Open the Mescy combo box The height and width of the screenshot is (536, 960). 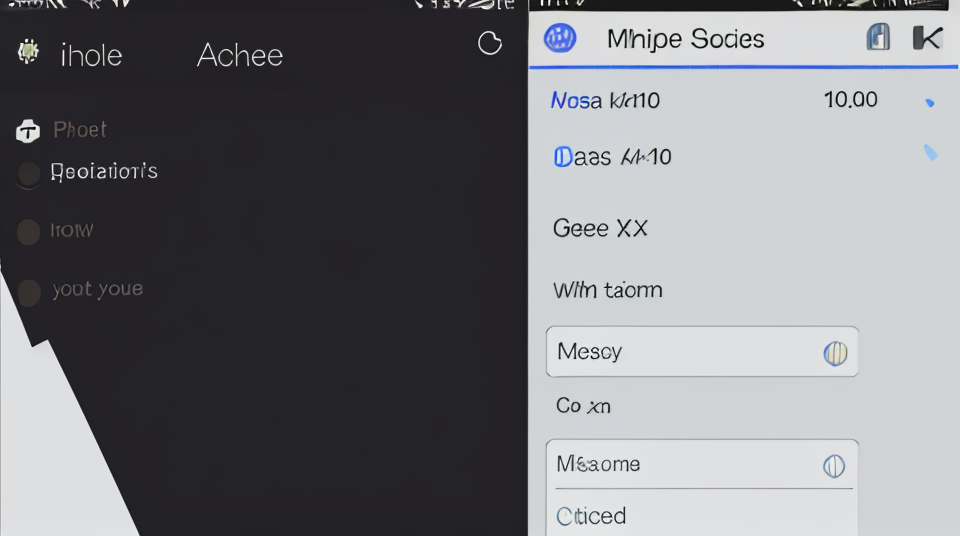[702, 352]
